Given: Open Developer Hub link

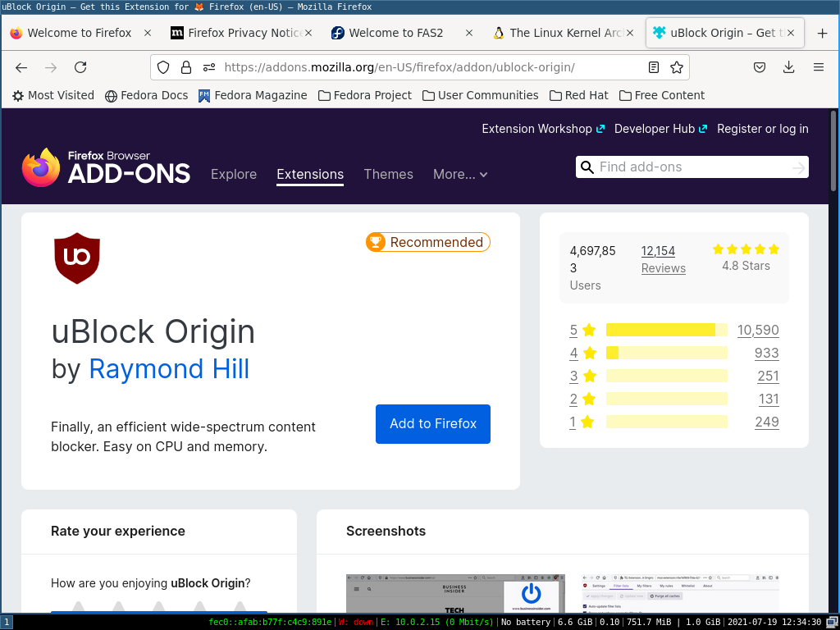Looking at the screenshot, I should [x=660, y=129].
